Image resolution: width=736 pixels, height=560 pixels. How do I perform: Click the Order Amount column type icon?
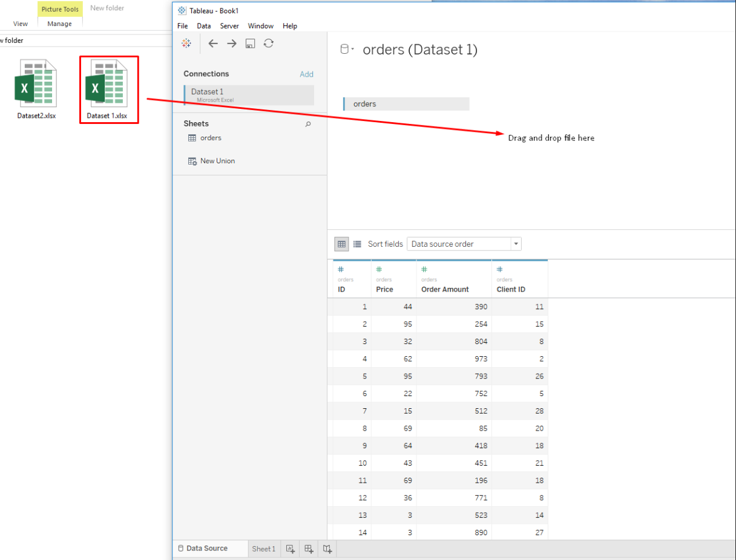[424, 269]
